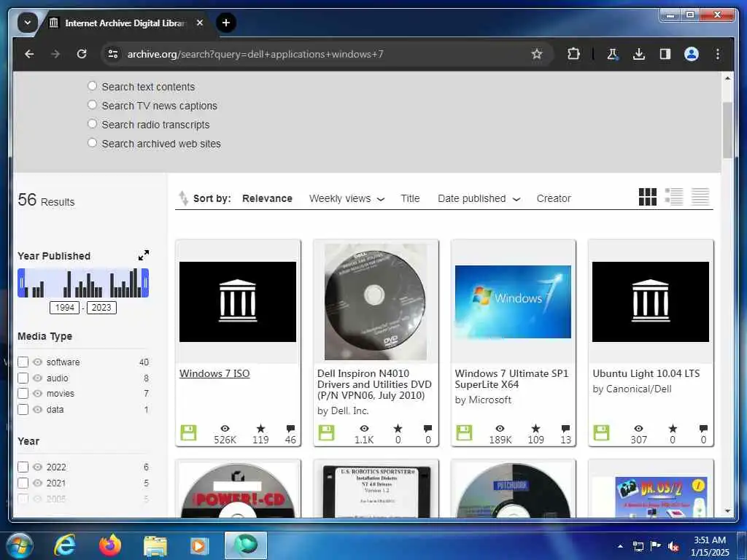This screenshot has width=747, height=560.
Task: Check the audio media type checkbox
Action: (23, 378)
